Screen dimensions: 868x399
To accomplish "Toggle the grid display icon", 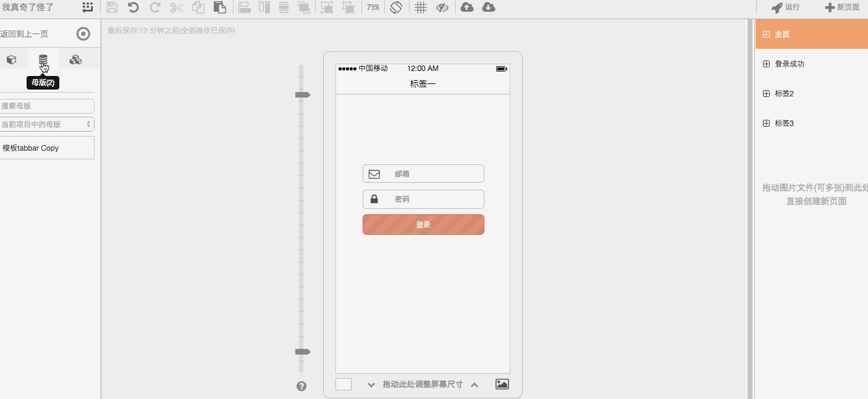I will point(420,7).
